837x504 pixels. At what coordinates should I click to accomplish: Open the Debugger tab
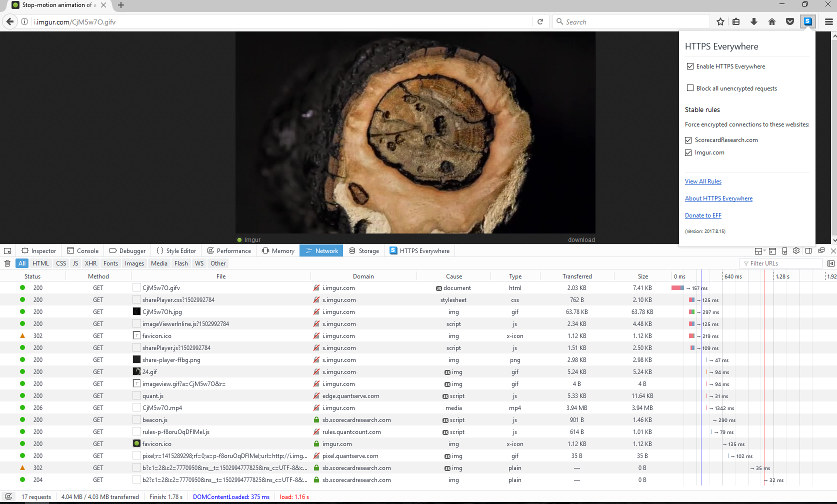(x=127, y=251)
